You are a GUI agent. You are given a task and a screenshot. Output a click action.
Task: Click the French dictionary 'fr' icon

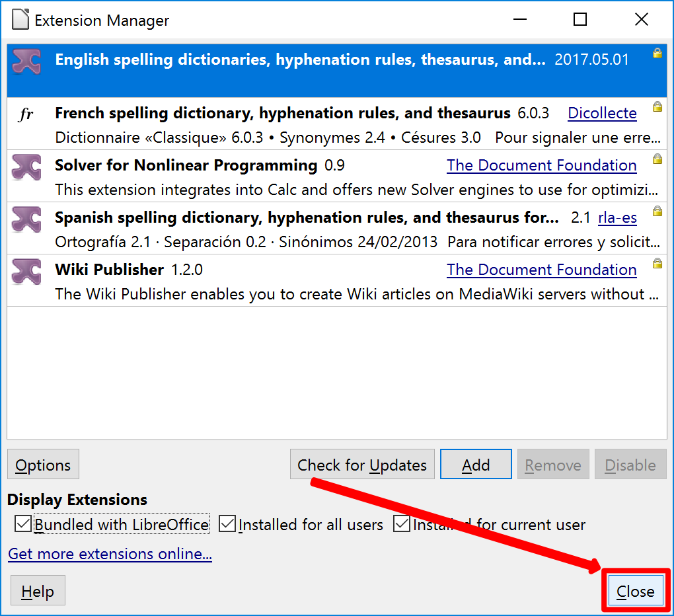26,114
